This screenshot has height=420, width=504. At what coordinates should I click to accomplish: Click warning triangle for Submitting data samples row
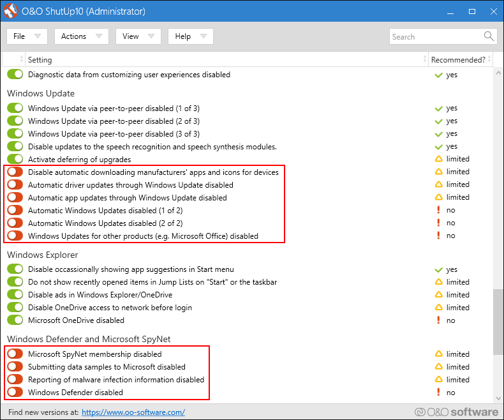pos(438,366)
